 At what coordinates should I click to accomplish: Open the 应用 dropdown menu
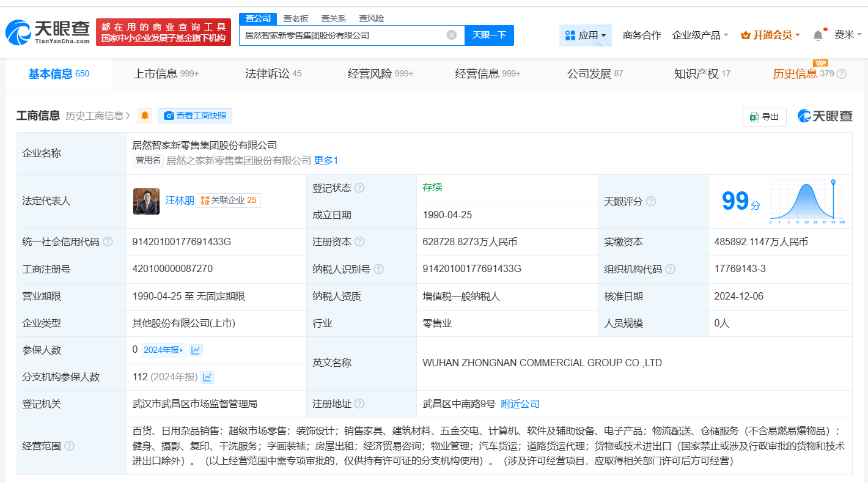coord(586,35)
